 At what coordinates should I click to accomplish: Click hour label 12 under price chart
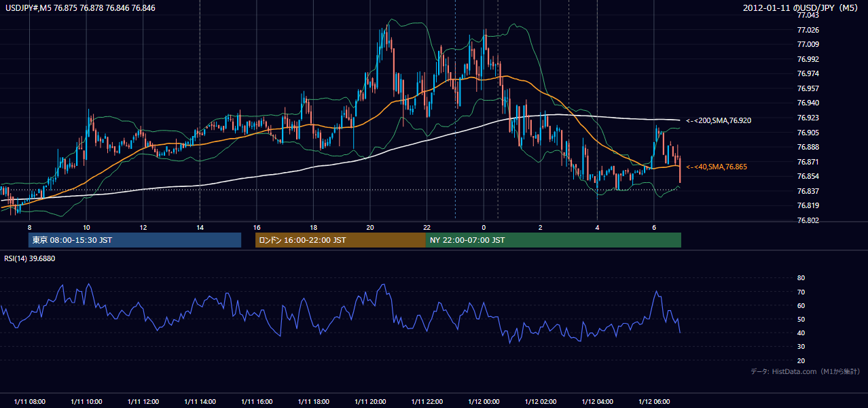click(x=143, y=227)
